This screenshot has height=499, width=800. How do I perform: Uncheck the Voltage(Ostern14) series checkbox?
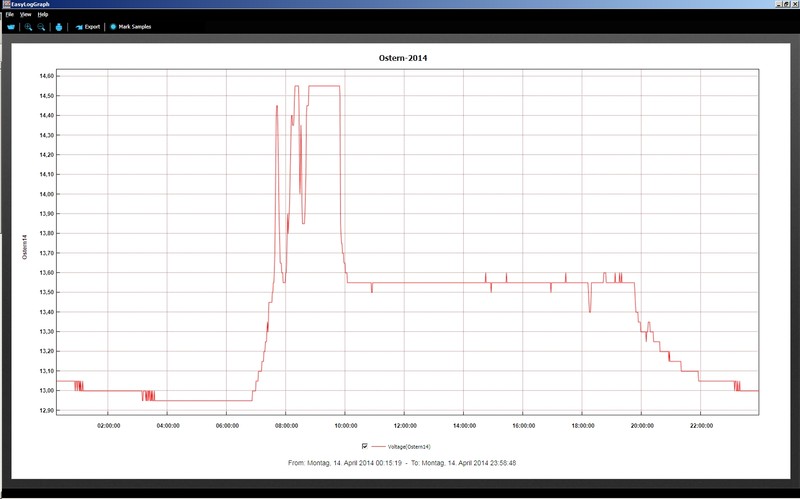pos(365,445)
